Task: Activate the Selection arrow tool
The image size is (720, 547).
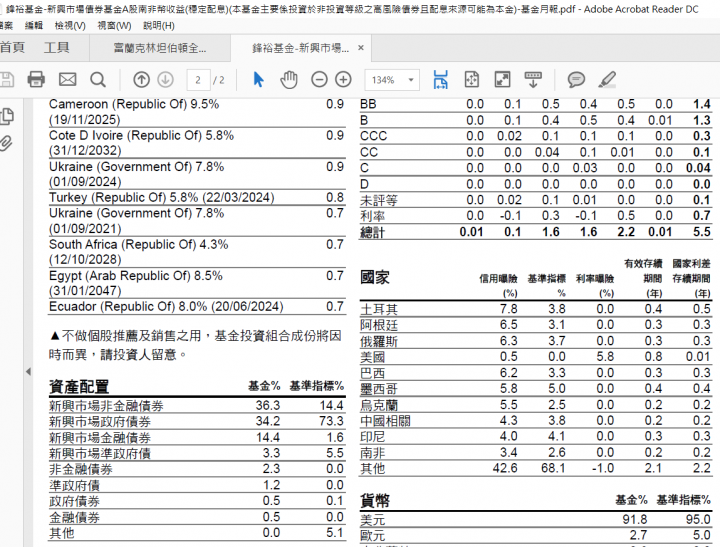Action: [259, 80]
